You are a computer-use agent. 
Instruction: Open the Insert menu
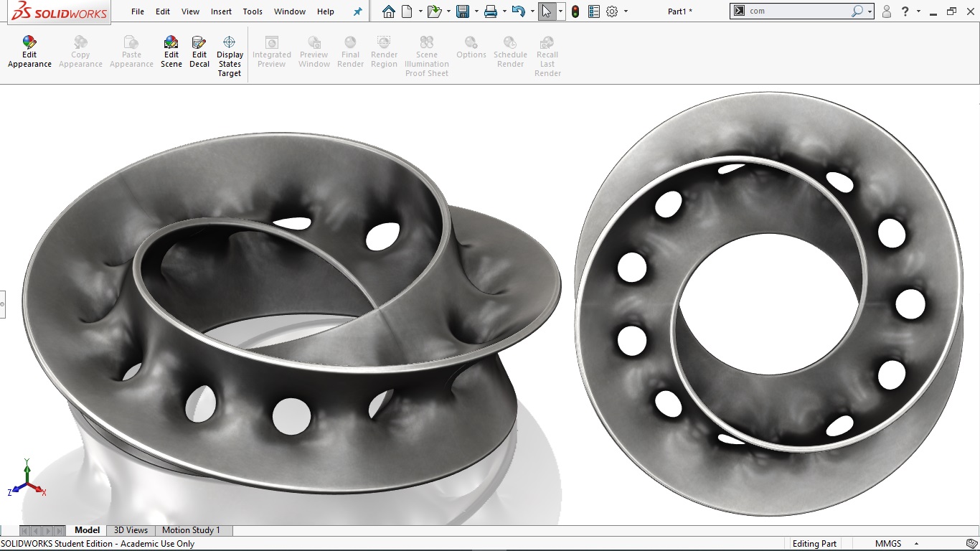pyautogui.click(x=221, y=11)
